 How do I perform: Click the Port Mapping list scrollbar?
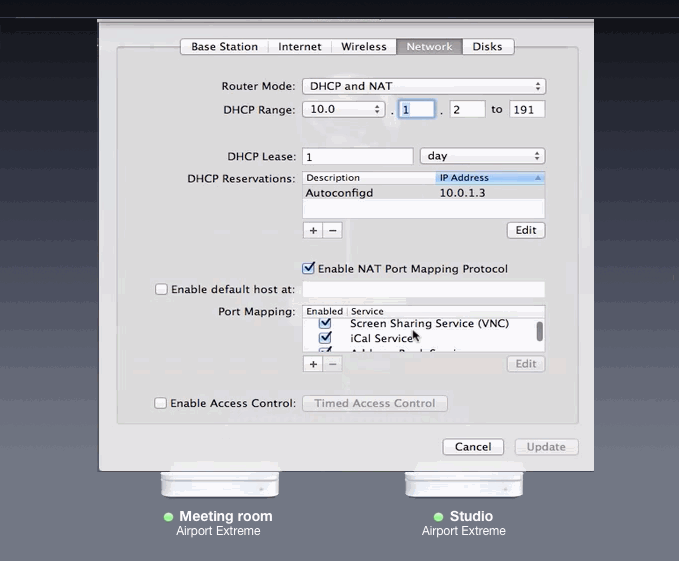(x=540, y=331)
